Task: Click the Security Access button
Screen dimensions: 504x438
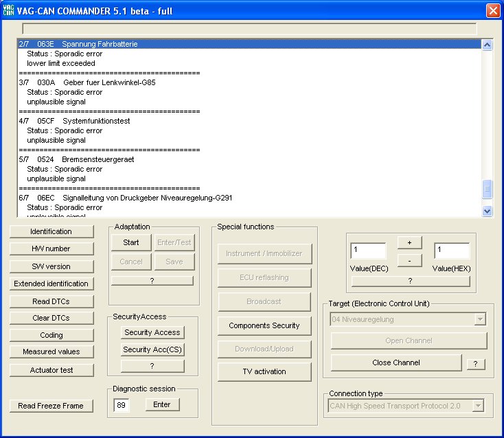Action: click(152, 332)
